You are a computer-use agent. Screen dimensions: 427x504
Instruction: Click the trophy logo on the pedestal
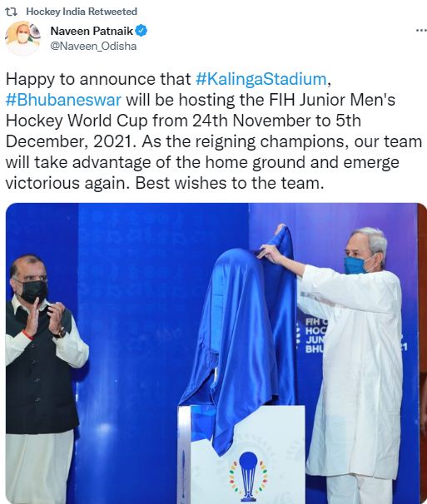(248, 476)
